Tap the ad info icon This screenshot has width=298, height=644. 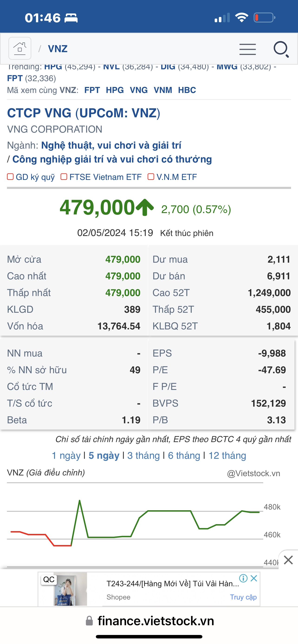tap(243, 578)
